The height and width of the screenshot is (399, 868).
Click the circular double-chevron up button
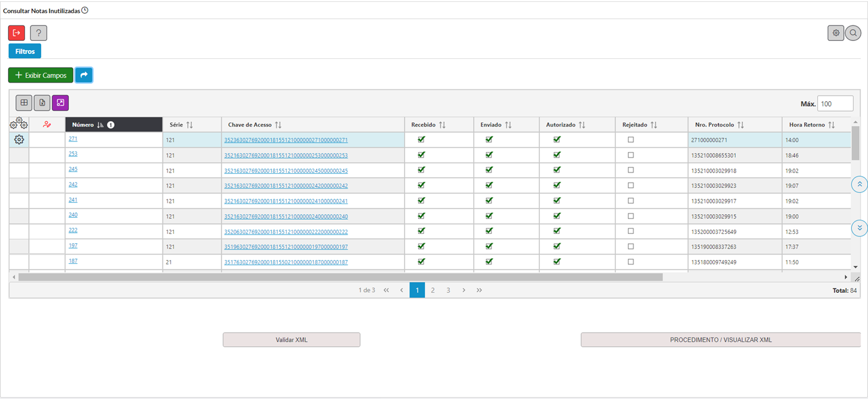(859, 184)
